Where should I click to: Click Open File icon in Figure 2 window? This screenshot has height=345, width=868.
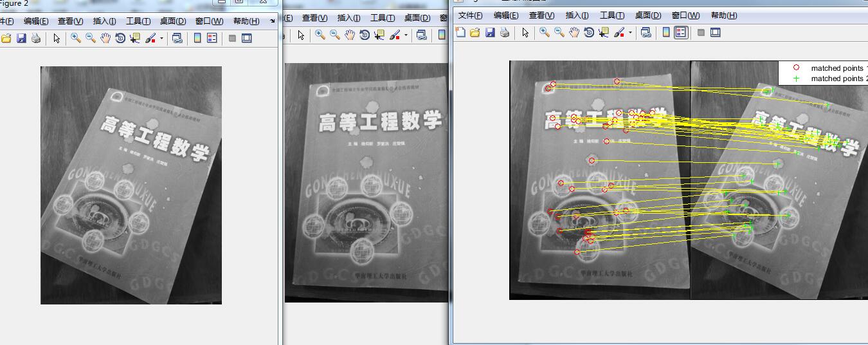(6, 39)
